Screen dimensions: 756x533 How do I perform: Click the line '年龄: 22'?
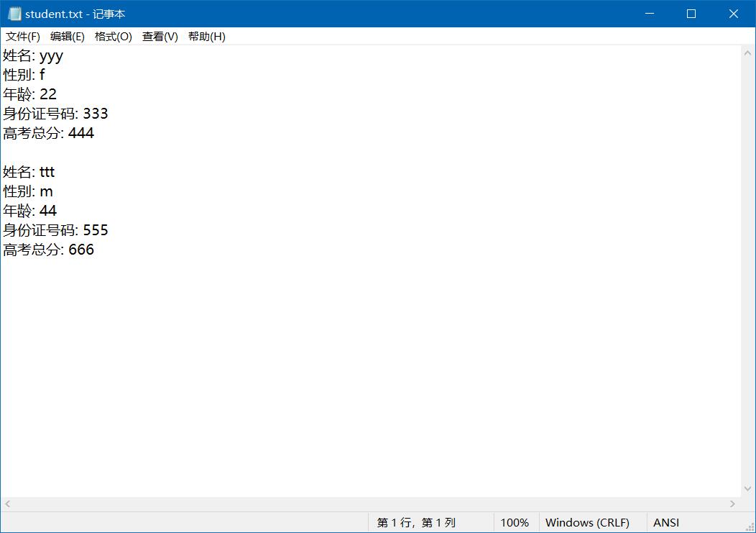click(x=30, y=95)
